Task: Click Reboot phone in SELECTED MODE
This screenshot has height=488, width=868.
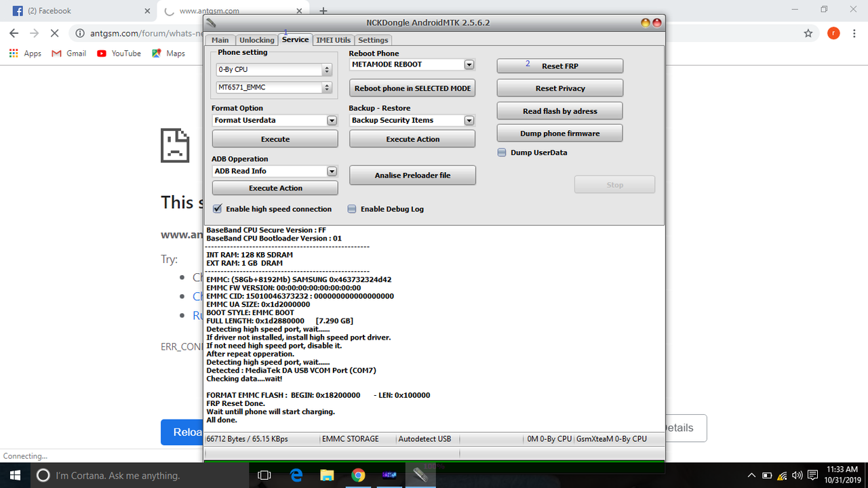Action: coord(412,88)
